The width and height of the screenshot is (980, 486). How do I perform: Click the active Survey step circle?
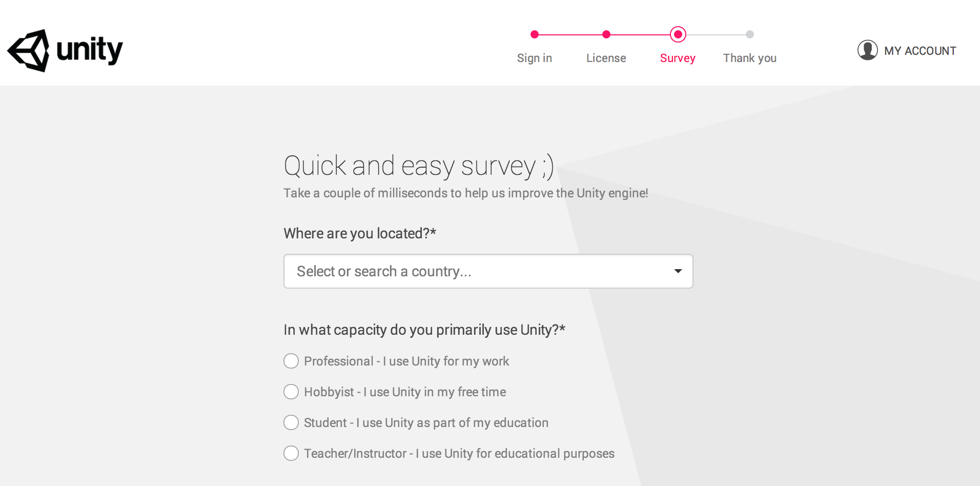pos(678,34)
